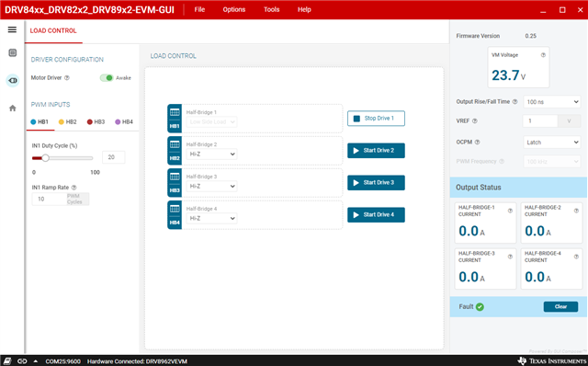
Task: Open the Help menu
Action: (x=304, y=9)
